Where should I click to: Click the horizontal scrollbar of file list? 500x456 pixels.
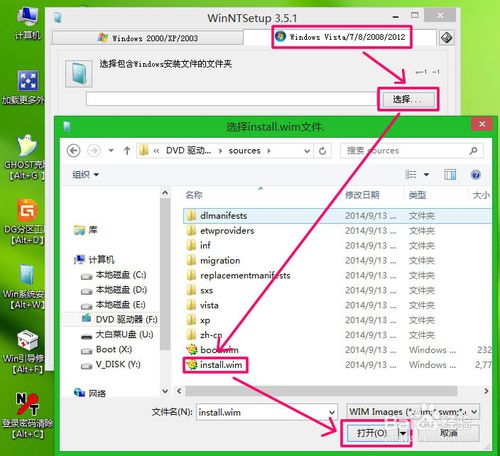pyautogui.click(x=321, y=391)
